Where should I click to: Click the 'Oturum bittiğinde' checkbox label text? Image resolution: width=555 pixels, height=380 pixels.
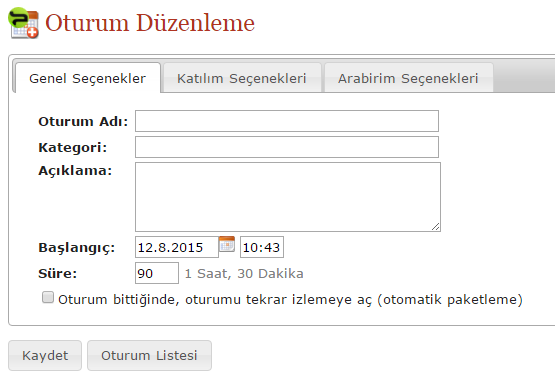pos(290,300)
